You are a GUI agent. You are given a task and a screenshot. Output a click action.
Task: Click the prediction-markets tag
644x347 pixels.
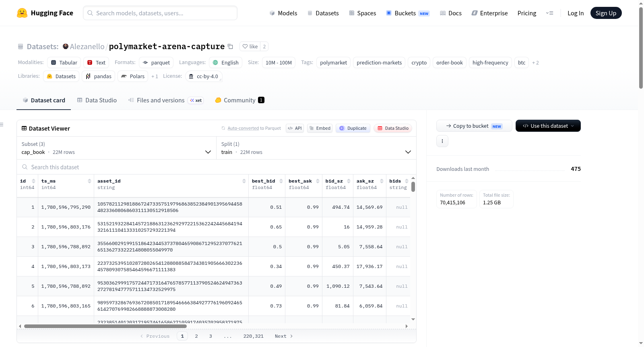coord(379,62)
